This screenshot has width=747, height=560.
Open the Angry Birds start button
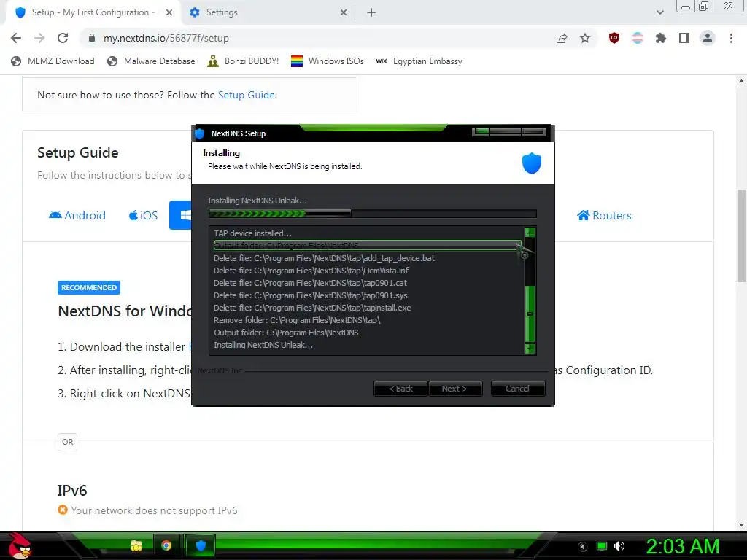(x=20, y=545)
